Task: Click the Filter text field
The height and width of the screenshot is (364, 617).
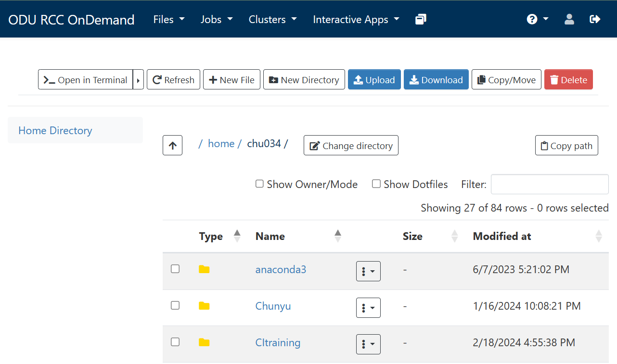Action: [549, 184]
